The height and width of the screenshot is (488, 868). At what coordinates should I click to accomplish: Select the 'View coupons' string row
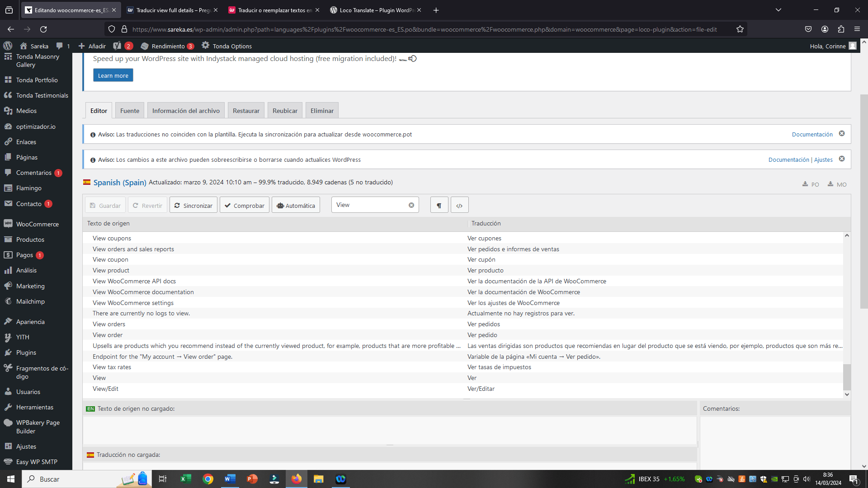(463, 238)
